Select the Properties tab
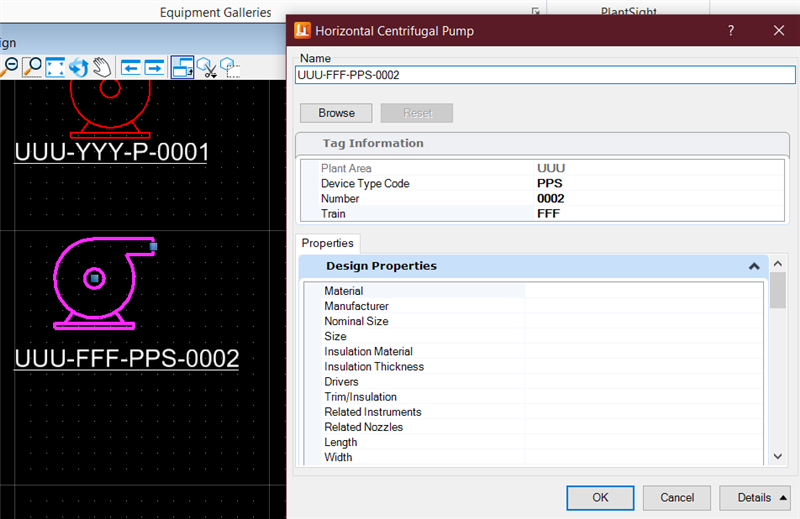Screen dimensions: 800x519 pos(328,243)
